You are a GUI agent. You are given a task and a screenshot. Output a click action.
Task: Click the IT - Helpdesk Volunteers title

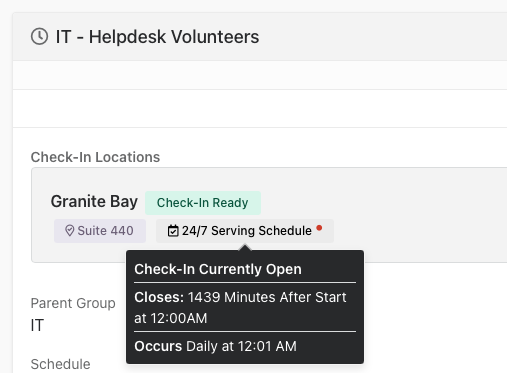pyautogui.click(x=157, y=37)
